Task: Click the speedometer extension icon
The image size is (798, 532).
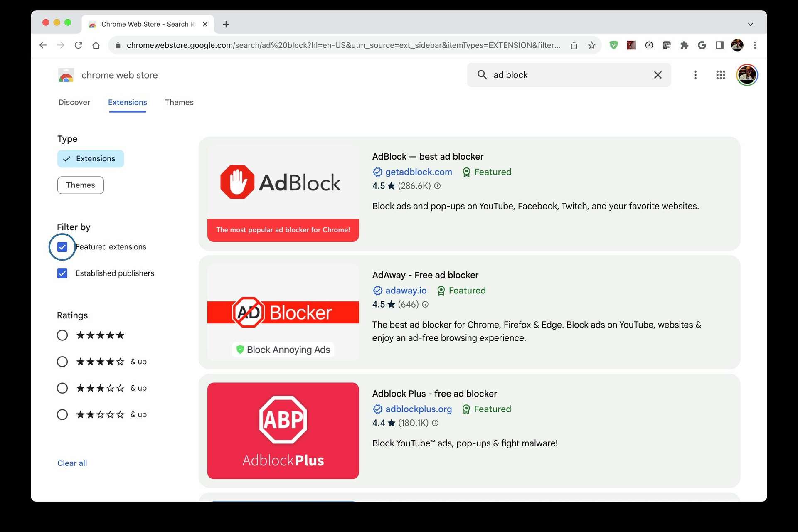Action: [x=649, y=45]
